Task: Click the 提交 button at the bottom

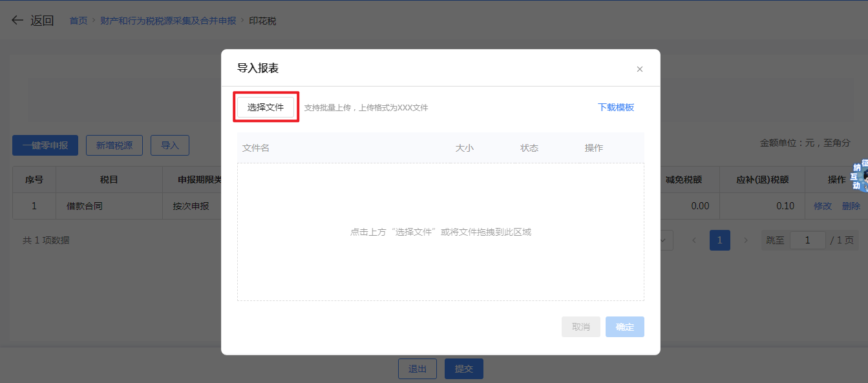Action: pyautogui.click(x=463, y=369)
